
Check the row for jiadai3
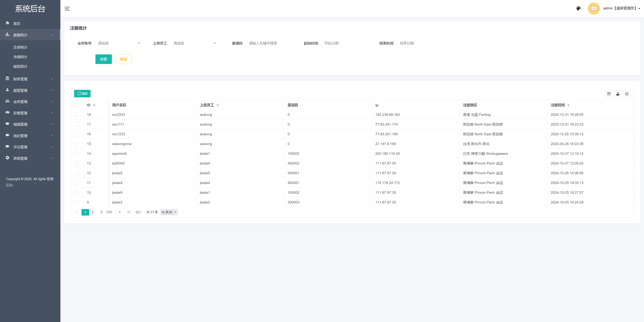click(77, 203)
